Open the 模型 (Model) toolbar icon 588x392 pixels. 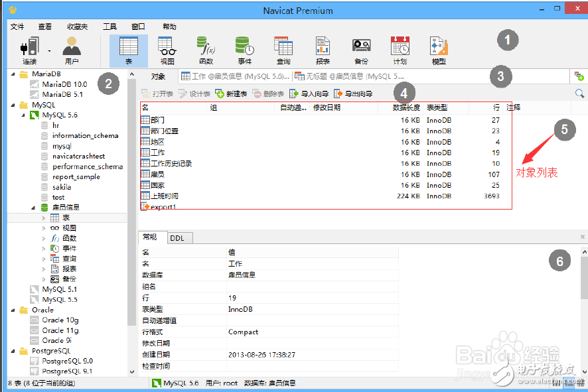click(x=438, y=46)
